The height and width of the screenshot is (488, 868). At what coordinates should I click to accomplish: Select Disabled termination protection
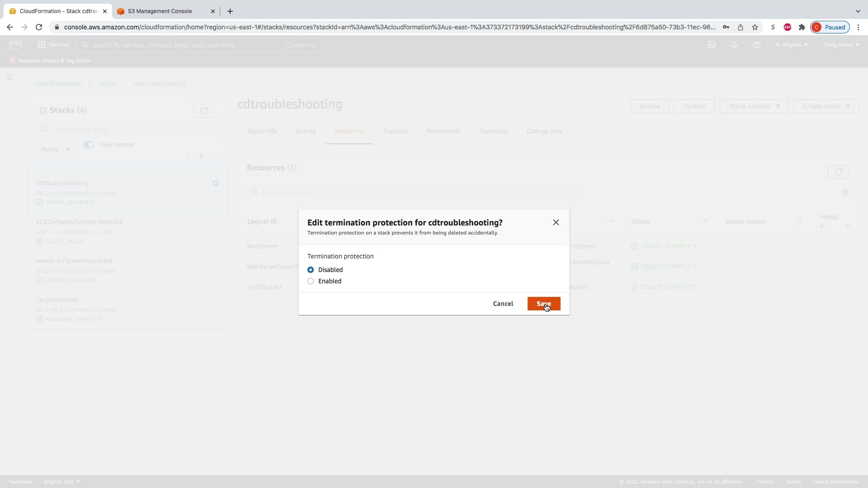(x=311, y=270)
